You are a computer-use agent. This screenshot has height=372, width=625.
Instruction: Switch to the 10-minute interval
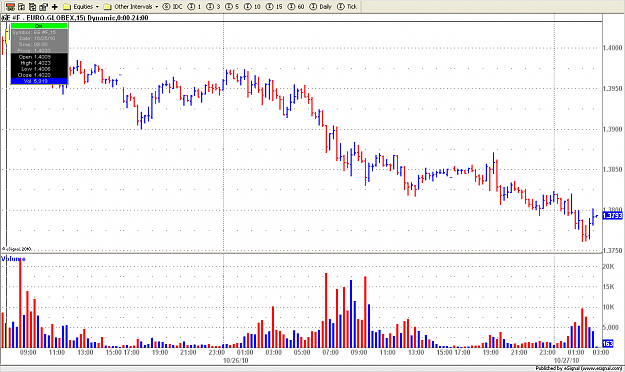pyautogui.click(x=252, y=7)
